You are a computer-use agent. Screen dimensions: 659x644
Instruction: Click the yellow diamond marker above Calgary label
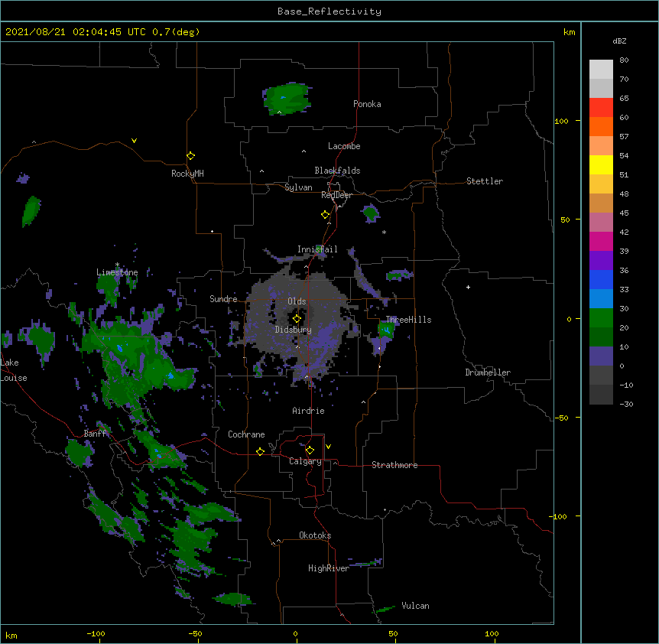310,450
